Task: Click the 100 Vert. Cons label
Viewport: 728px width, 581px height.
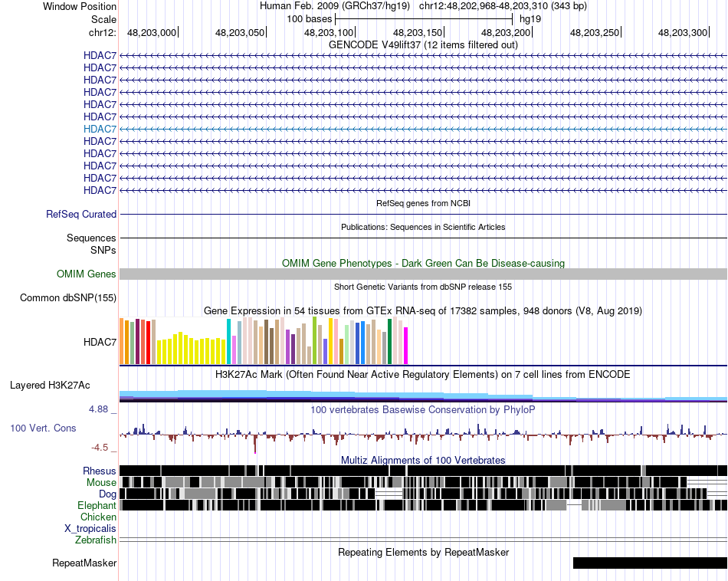Action: tap(43, 428)
